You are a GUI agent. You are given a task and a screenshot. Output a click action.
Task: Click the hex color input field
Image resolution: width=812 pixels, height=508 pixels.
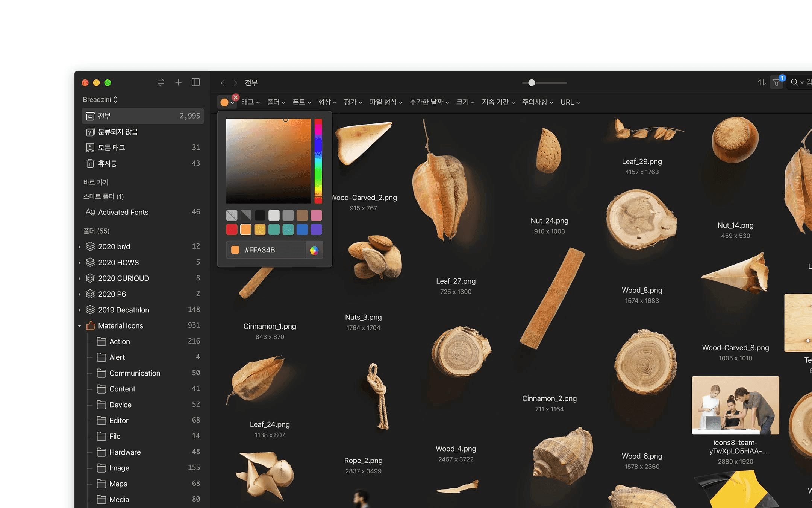pos(266,250)
